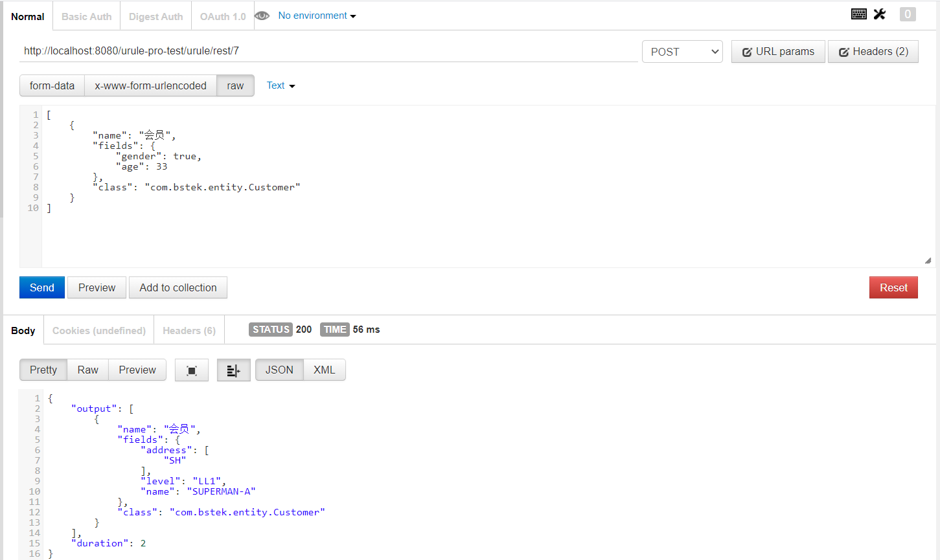Open the settings wrench icon
940x560 pixels.
pyautogui.click(x=879, y=14)
